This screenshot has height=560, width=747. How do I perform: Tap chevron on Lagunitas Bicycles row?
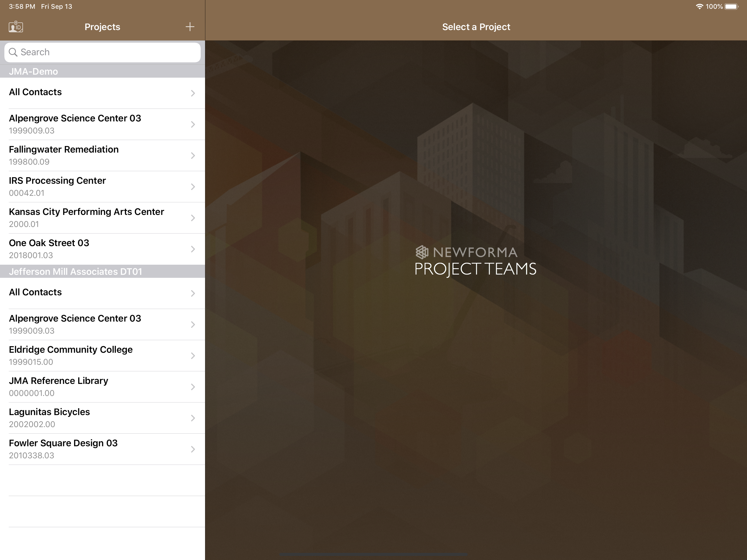click(x=193, y=418)
